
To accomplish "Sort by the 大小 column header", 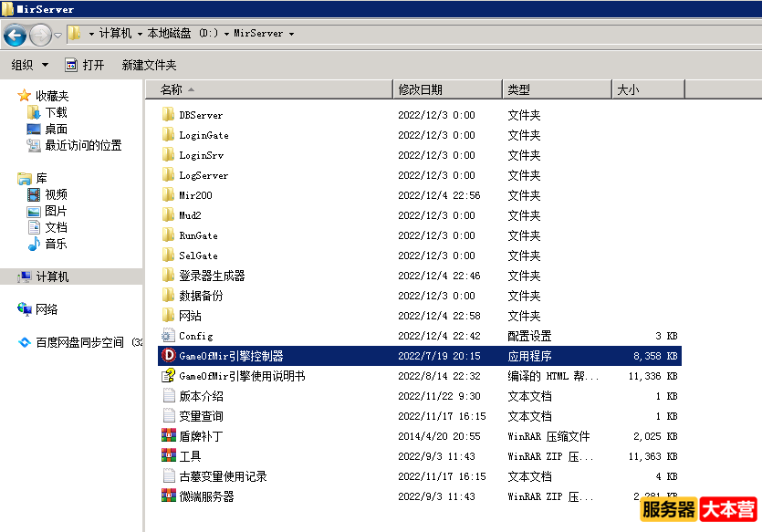I will point(628,89).
